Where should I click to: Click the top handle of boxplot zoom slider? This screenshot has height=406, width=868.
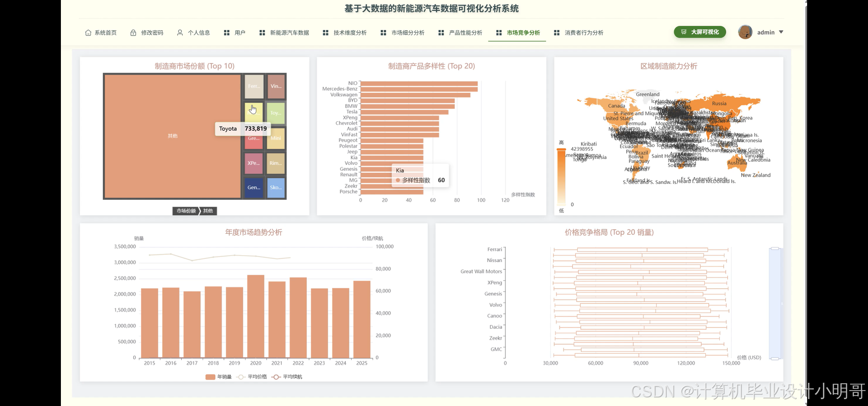[775, 248]
